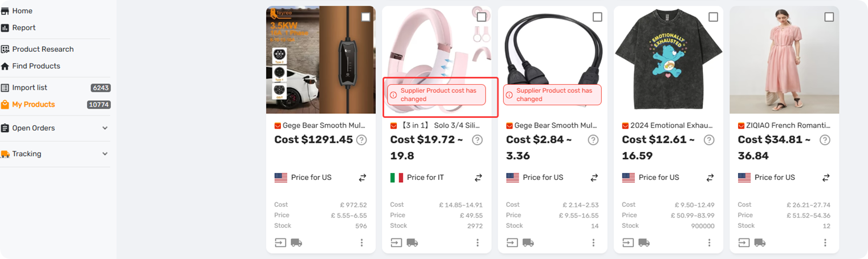Select checkbox on EV charger product

pyautogui.click(x=366, y=17)
